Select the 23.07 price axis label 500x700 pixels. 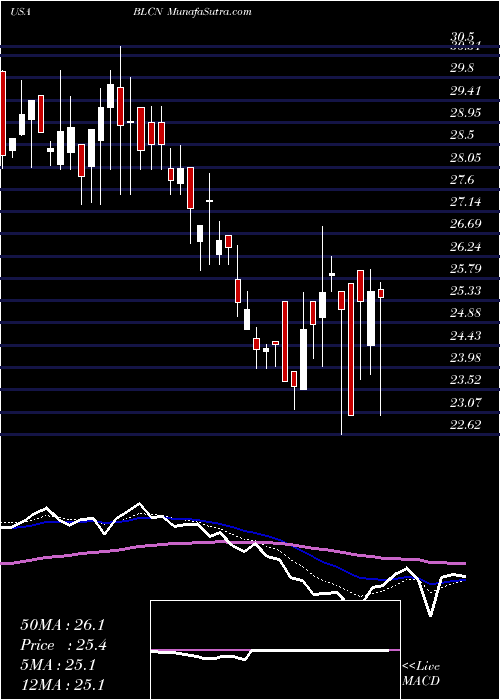(466, 402)
